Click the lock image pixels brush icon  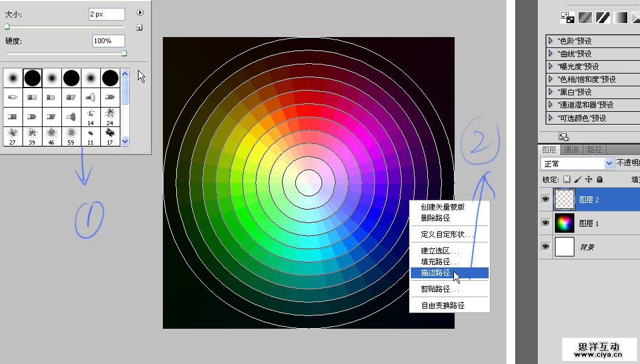[x=577, y=180]
